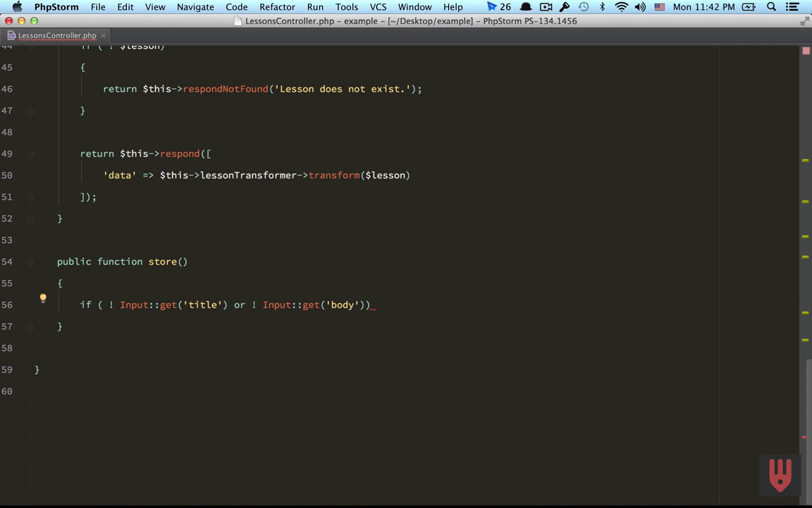
Task: Click the key-shaped menu bar icon
Action: [x=565, y=7]
